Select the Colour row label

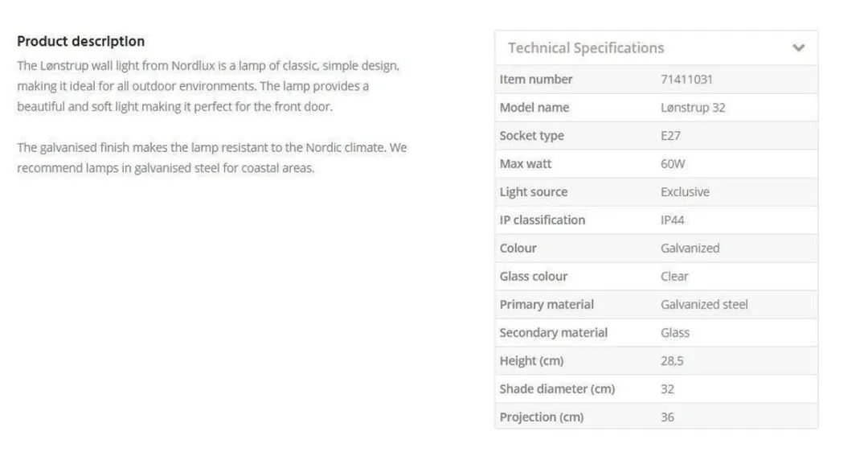point(518,248)
